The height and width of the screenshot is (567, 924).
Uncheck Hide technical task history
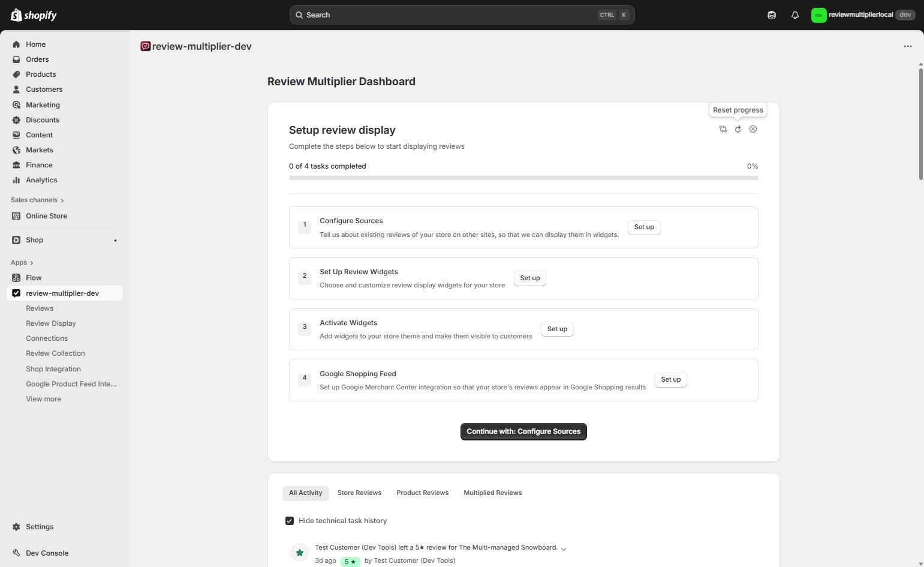click(290, 521)
